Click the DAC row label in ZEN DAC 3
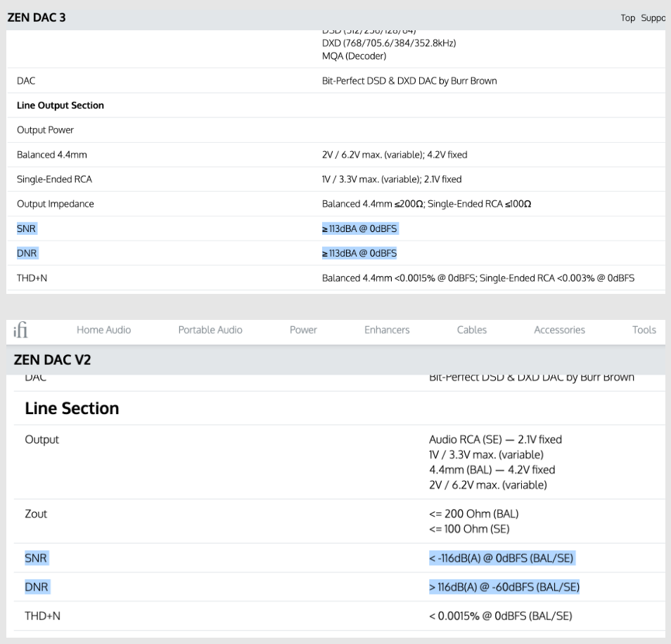The width and height of the screenshot is (671, 644). [26, 81]
